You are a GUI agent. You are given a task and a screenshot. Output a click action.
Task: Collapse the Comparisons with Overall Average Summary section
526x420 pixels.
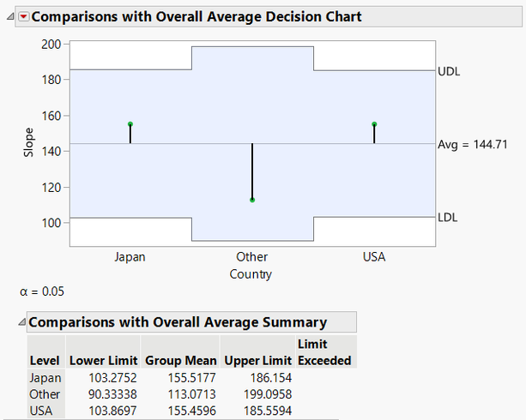21,322
